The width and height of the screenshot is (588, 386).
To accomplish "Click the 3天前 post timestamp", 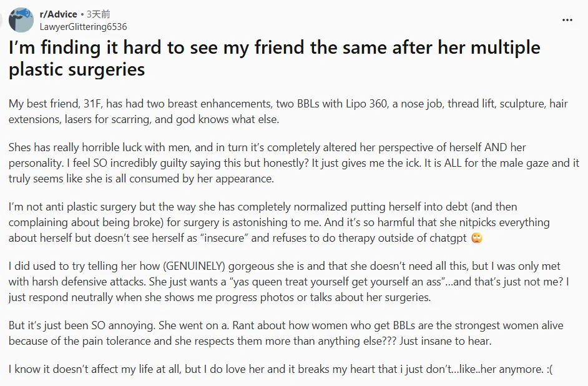I will click(98, 14).
